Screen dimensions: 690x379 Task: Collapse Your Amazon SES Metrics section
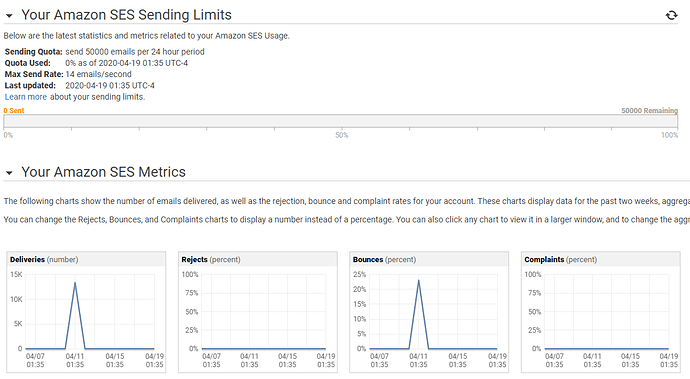tap(9, 173)
